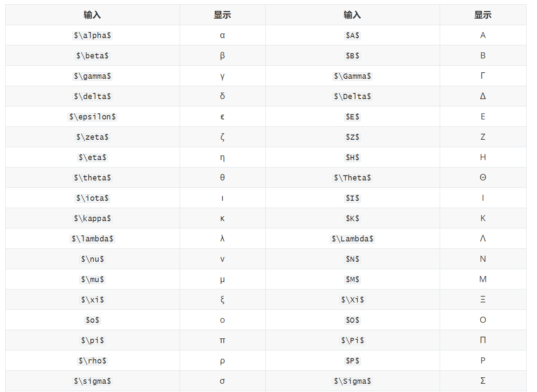537x392 pixels.
Task: Click the rendered lowercase λ symbol
Action: pyautogui.click(x=222, y=239)
